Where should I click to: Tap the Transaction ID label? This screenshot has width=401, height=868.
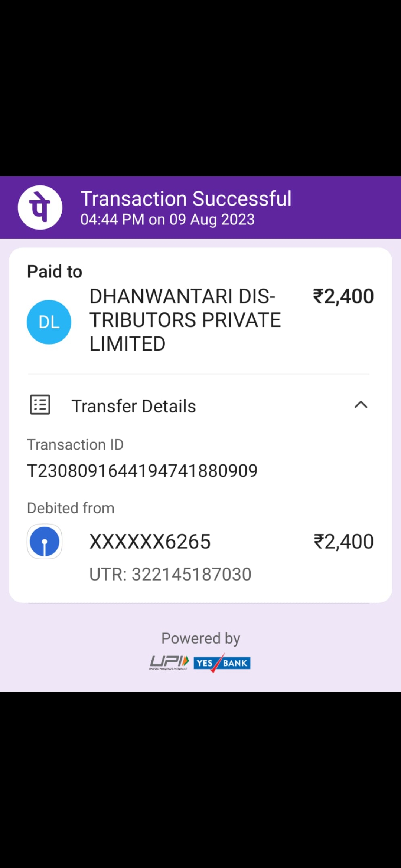point(75,445)
